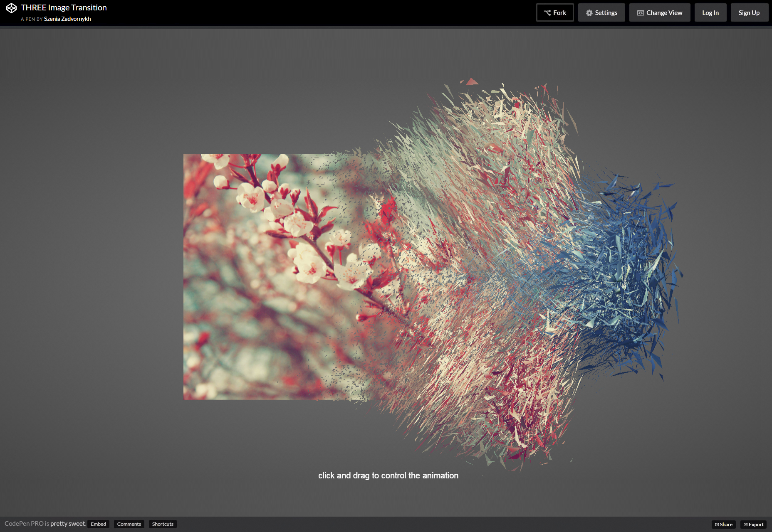Click the CodePen logo icon
The image size is (772, 532).
click(x=11, y=8)
